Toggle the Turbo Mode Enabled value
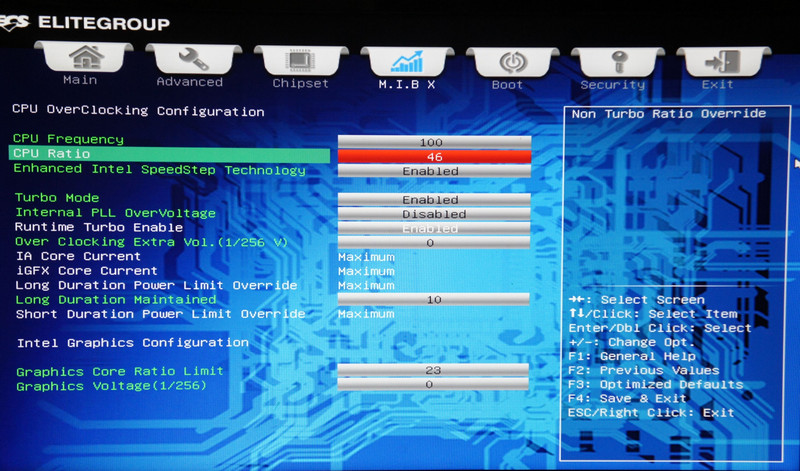This screenshot has width=800, height=471. click(x=434, y=200)
